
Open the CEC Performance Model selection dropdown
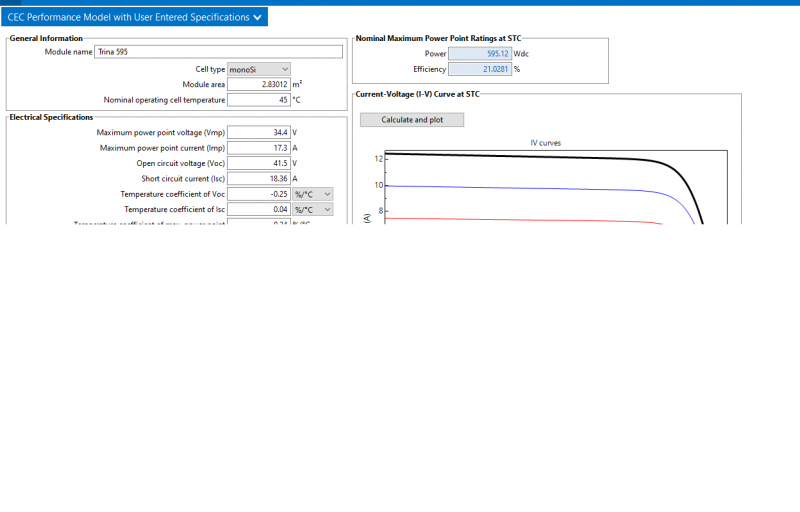135,17
